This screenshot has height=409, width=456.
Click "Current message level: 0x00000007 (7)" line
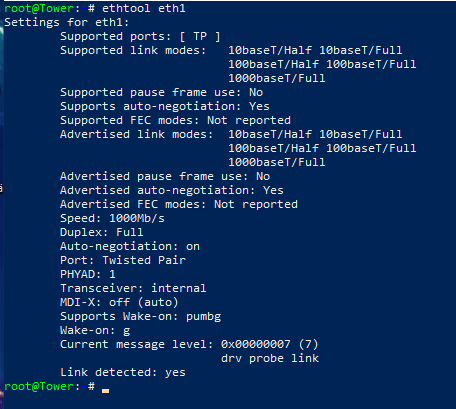coord(189,344)
